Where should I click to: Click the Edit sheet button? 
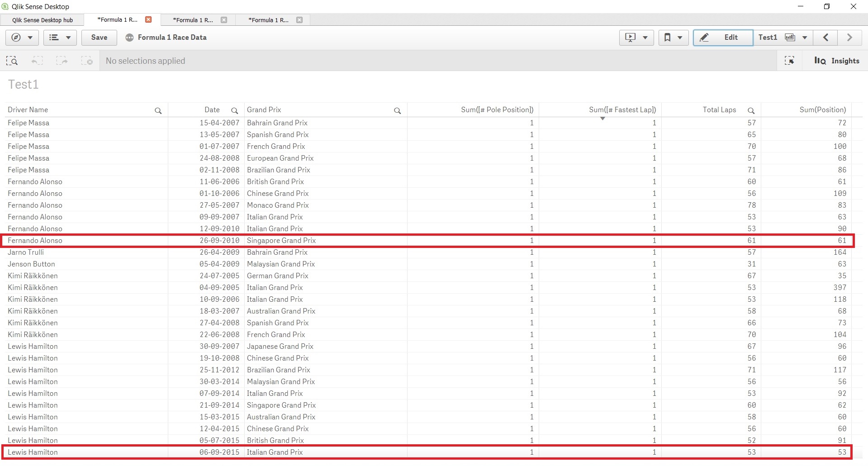click(723, 38)
